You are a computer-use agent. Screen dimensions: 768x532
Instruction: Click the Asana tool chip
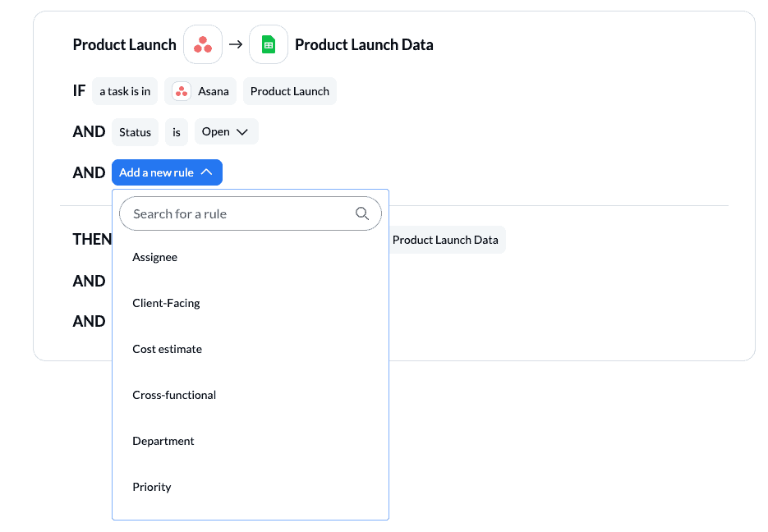[x=200, y=91]
